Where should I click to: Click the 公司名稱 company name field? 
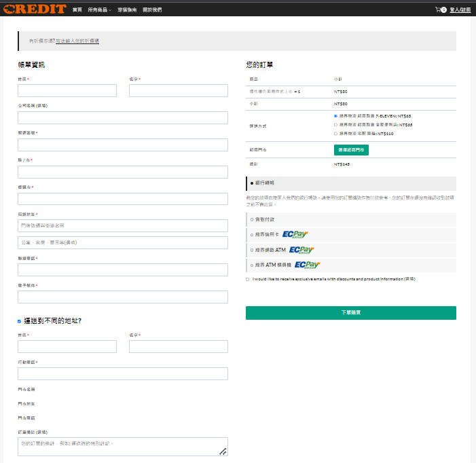click(123, 117)
